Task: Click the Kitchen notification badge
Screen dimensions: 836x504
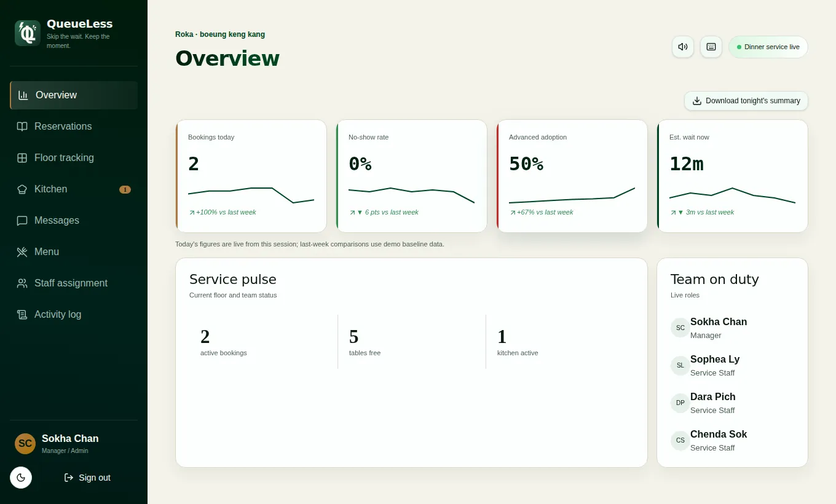Action: 125,189
